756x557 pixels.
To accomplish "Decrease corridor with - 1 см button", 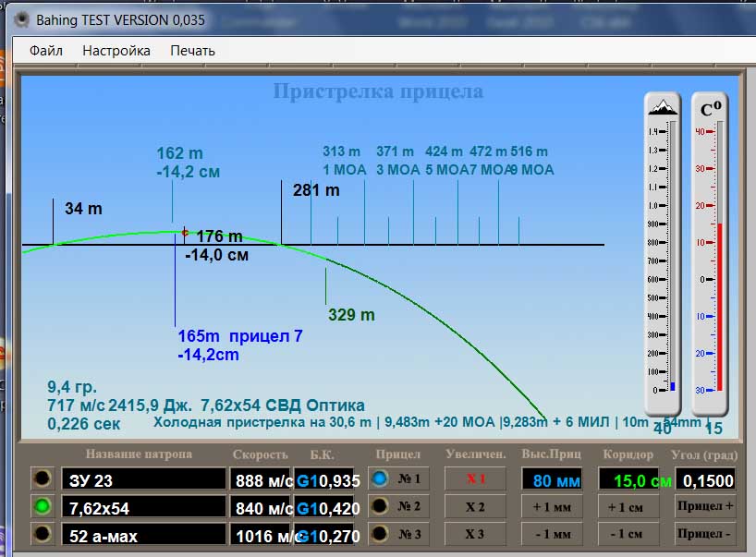I will pyautogui.click(x=628, y=534).
